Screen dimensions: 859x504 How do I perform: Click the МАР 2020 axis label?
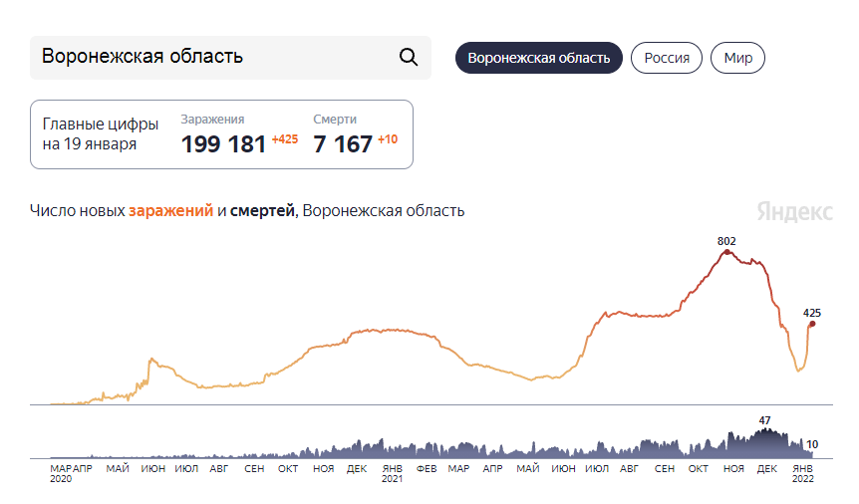click(x=61, y=473)
